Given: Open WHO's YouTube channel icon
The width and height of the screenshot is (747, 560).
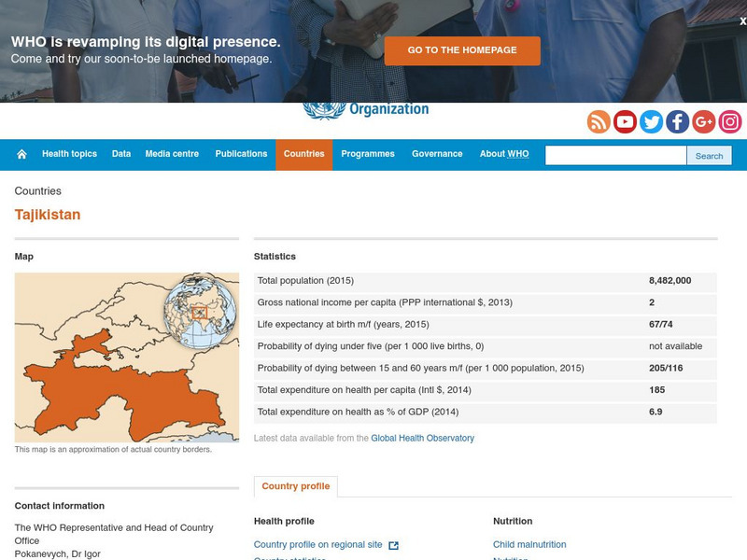Looking at the screenshot, I should (625, 120).
